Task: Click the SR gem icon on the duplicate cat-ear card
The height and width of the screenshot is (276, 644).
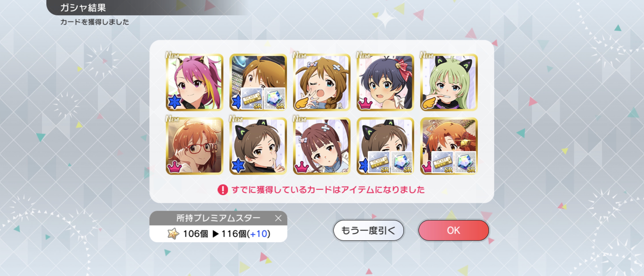Action: point(401,162)
